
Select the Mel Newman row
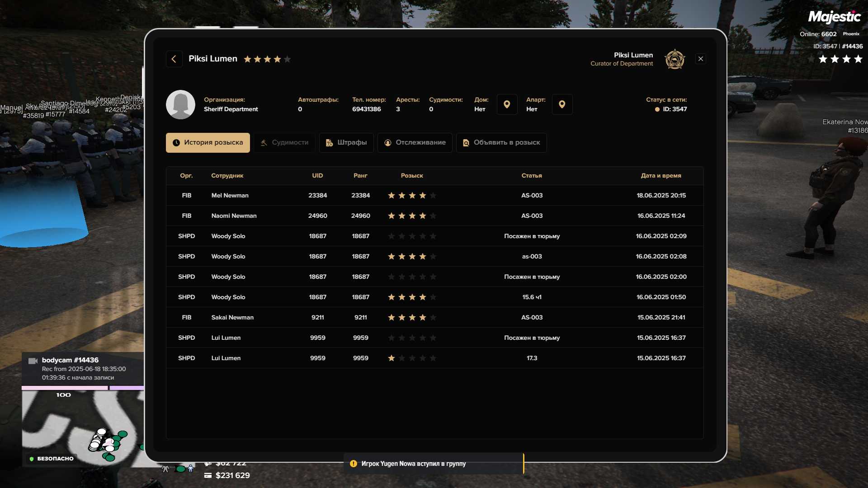click(434, 196)
